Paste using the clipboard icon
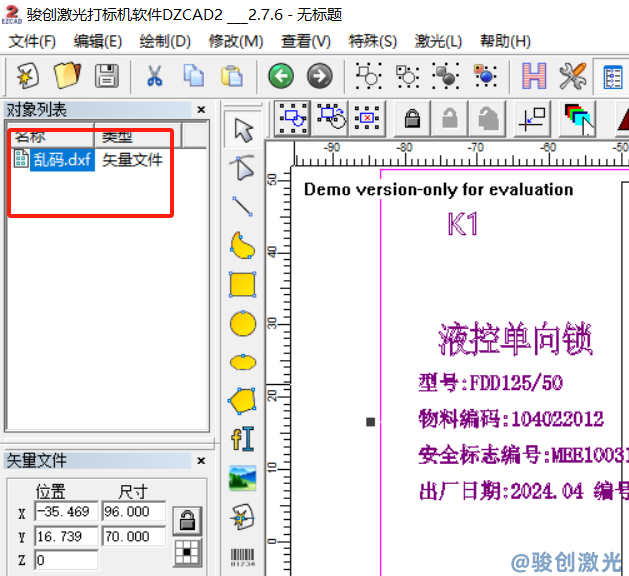The height and width of the screenshot is (576, 629). 232,75
